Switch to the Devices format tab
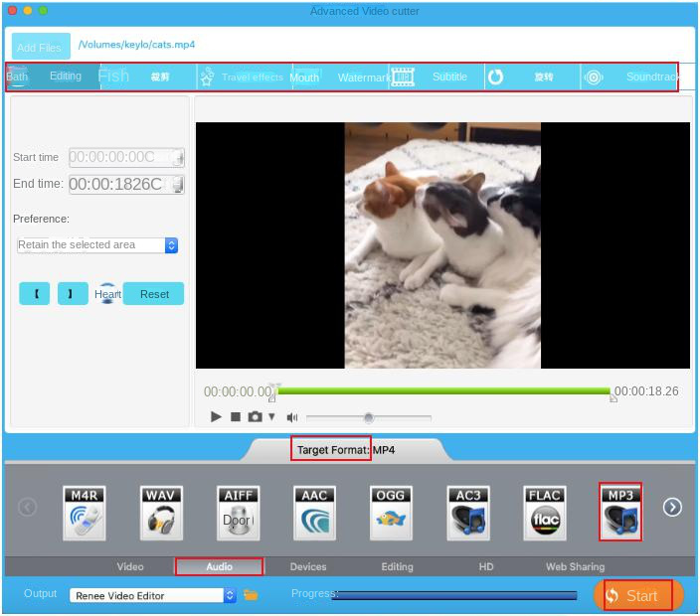 point(308,567)
